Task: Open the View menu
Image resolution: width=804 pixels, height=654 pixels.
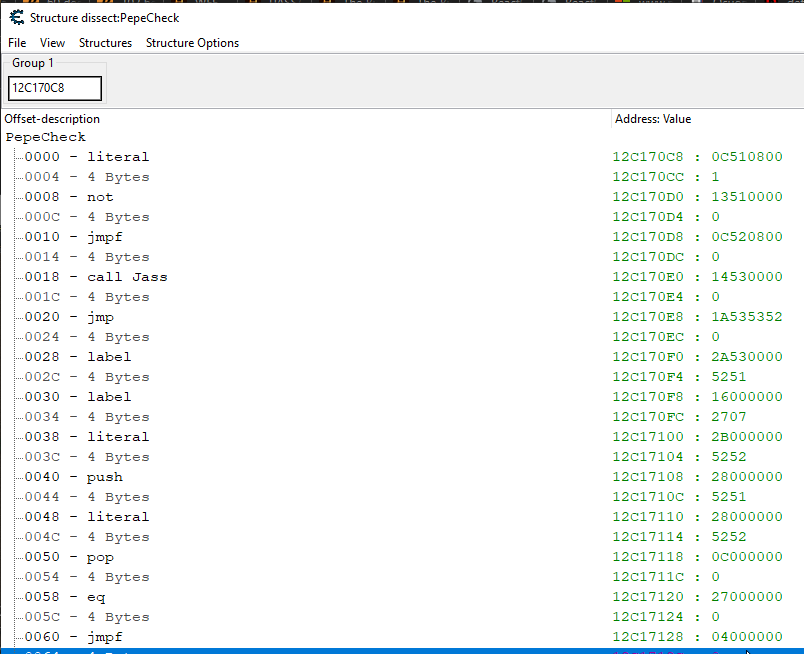Action: pyautogui.click(x=52, y=43)
